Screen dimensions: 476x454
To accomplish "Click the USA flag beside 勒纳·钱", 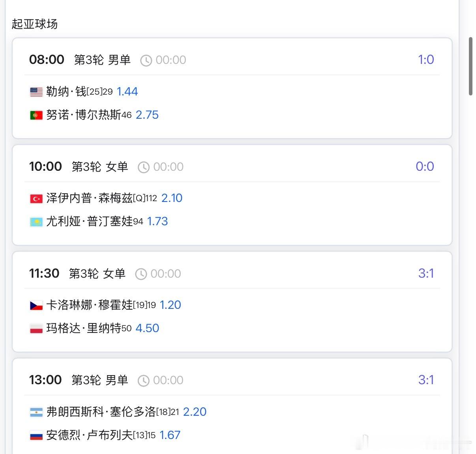I will [x=36, y=92].
